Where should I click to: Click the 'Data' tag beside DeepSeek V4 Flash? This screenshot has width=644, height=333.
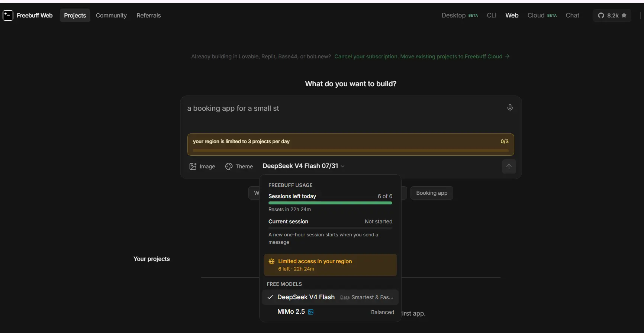[x=345, y=297]
